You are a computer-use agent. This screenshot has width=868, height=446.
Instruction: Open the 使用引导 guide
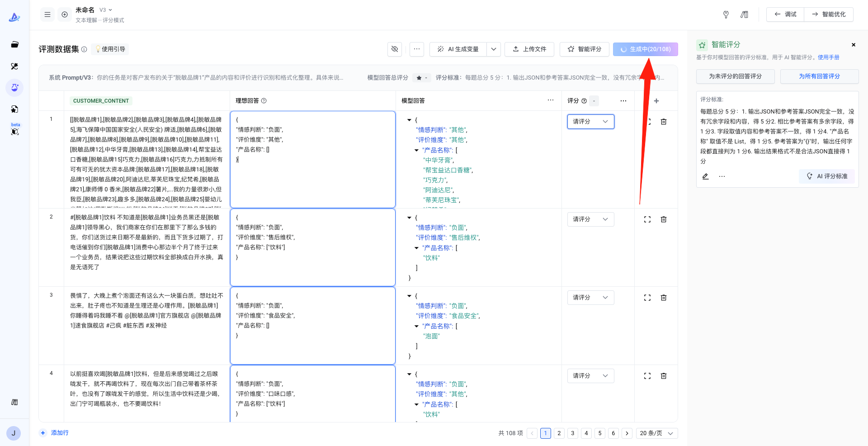pyautogui.click(x=110, y=49)
